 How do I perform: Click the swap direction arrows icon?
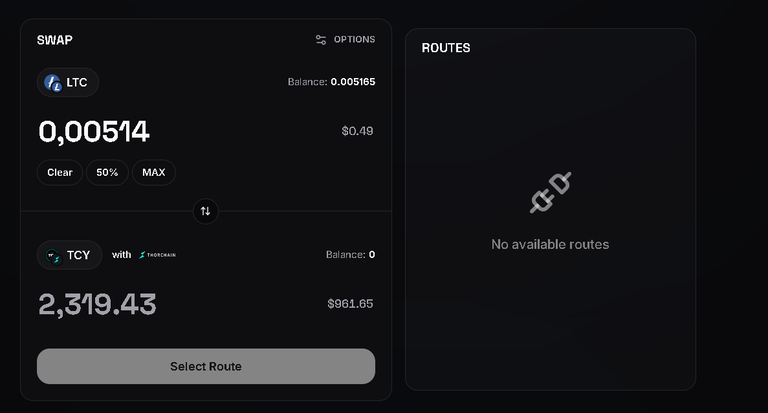206,211
